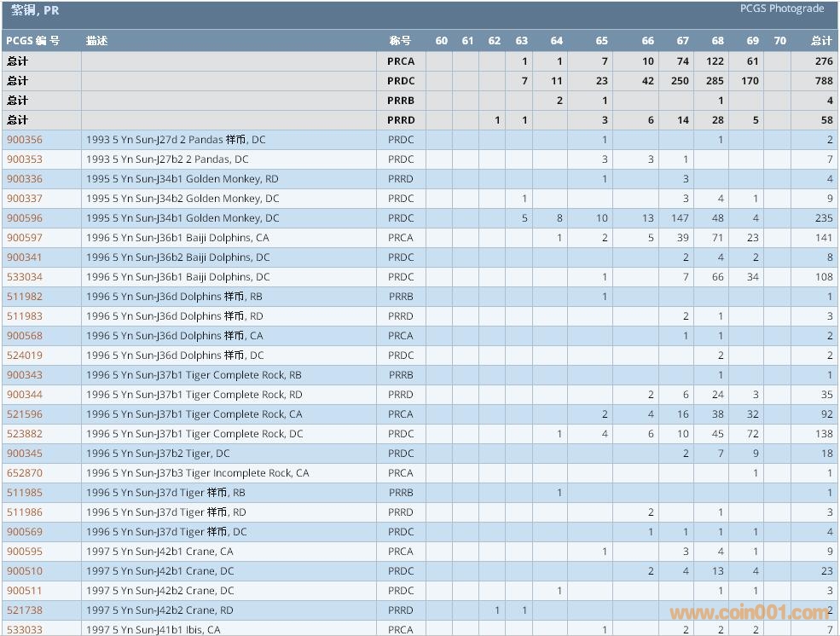This screenshot has width=840, height=636.
Task: Open coin entry 900336
Action: point(25,179)
